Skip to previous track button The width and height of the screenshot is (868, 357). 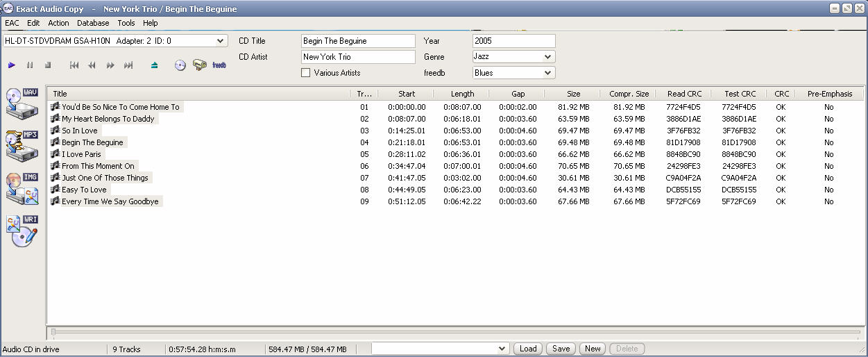click(x=74, y=65)
